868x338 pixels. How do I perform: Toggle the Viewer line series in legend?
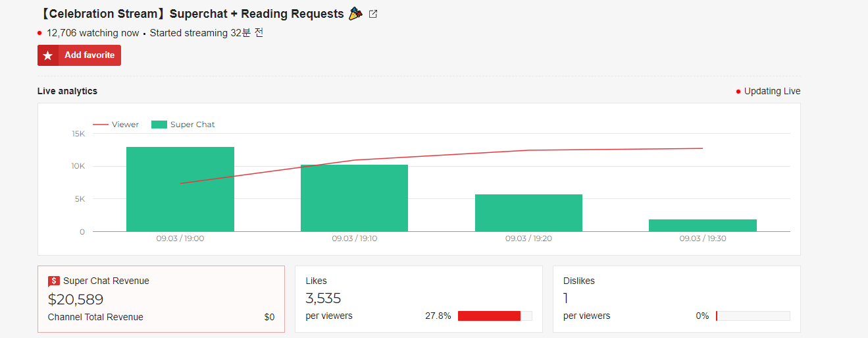(116, 125)
